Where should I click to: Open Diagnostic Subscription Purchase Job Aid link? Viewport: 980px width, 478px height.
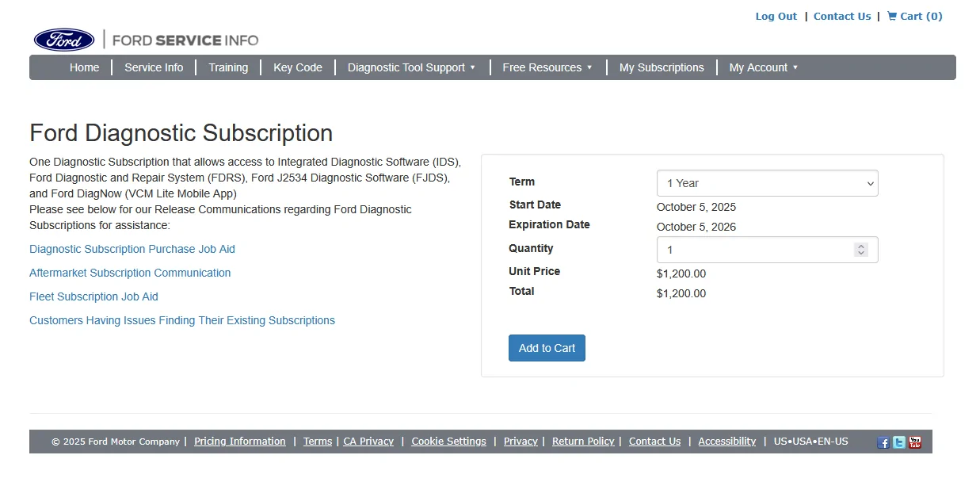(132, 249)
